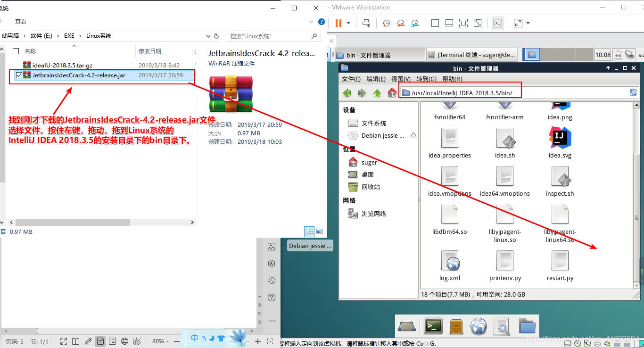Toggle VMware thumbnail bar view
Image resolution: width=644 pixels, height=348 pixels.
tap(449, 23)
